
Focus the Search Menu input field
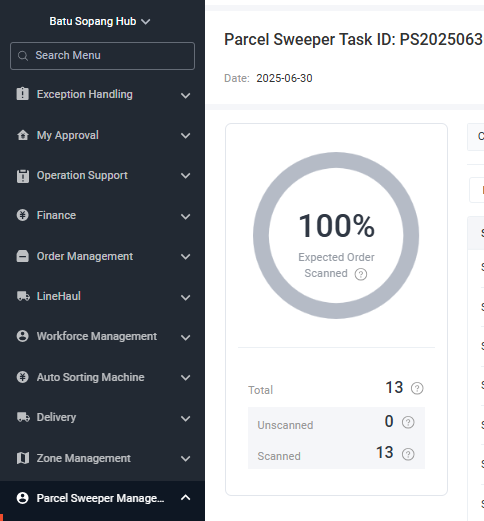(102, 56)
